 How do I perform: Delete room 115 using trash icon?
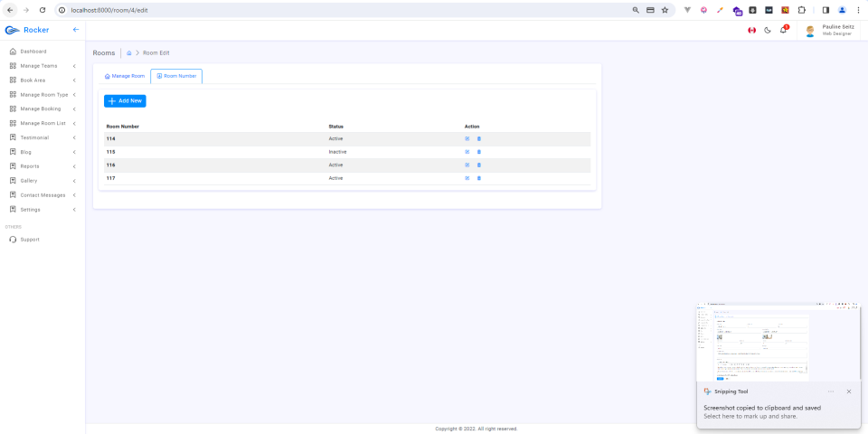coord(479,152)
